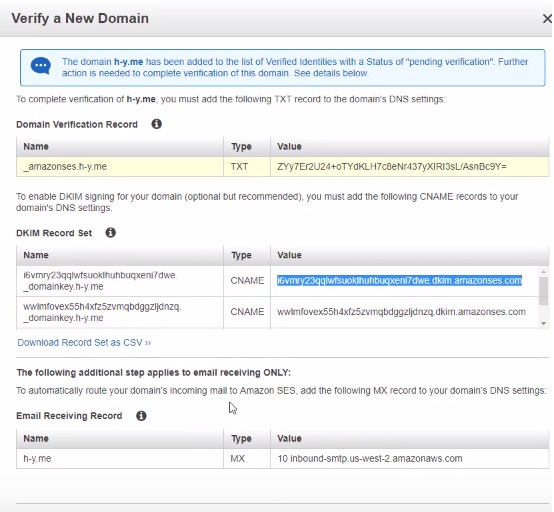Click the DKIM table scrollbar down arrow
Screen dimensions: 554x512
(543, 323)
